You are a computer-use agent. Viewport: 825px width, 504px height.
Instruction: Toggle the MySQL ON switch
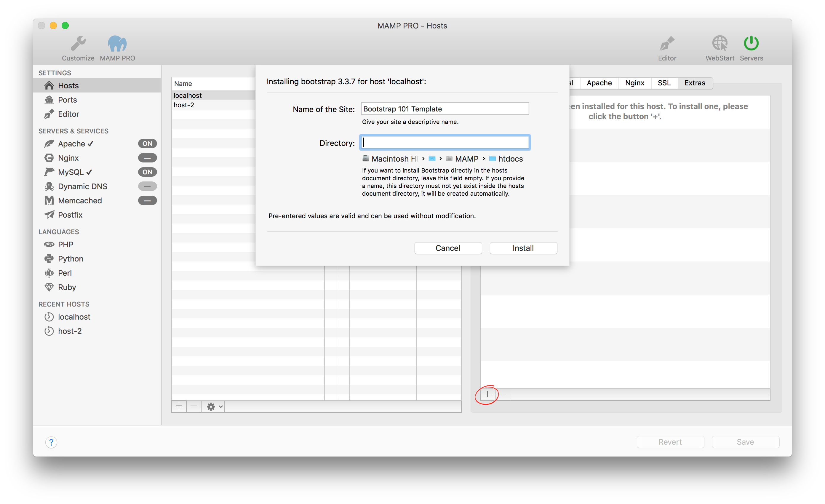(x=147, y=172)
